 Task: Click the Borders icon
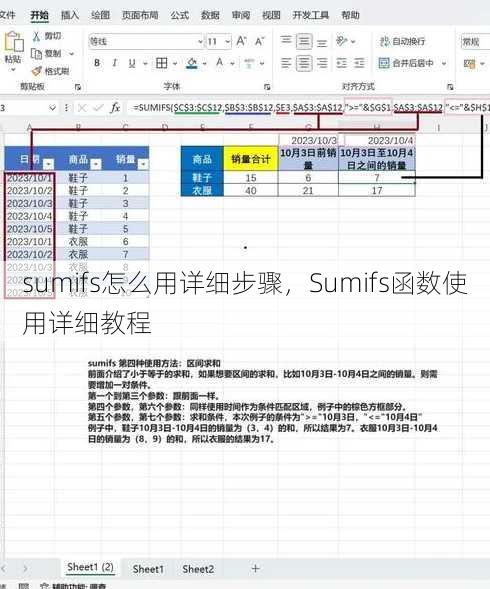[162, 63]
